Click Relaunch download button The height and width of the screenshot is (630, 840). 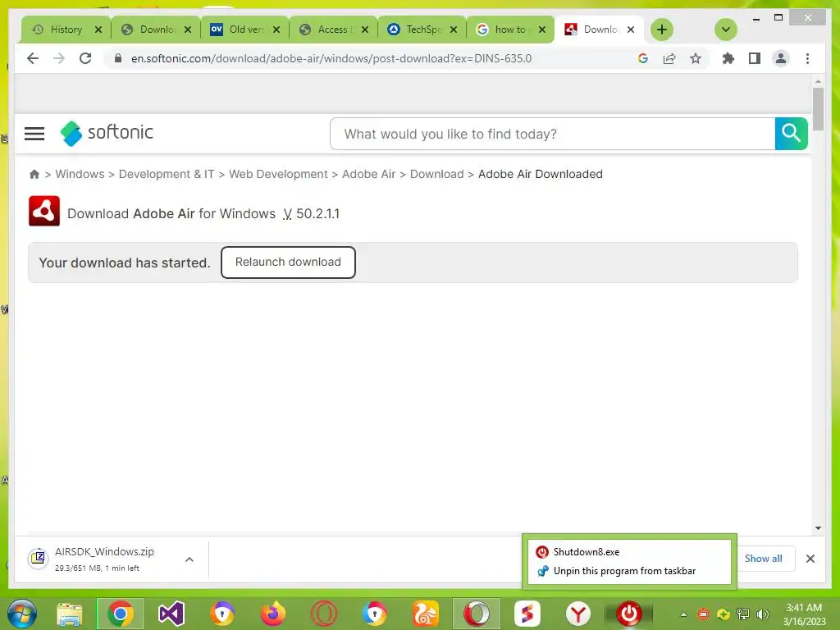click(x=288, y=262)
